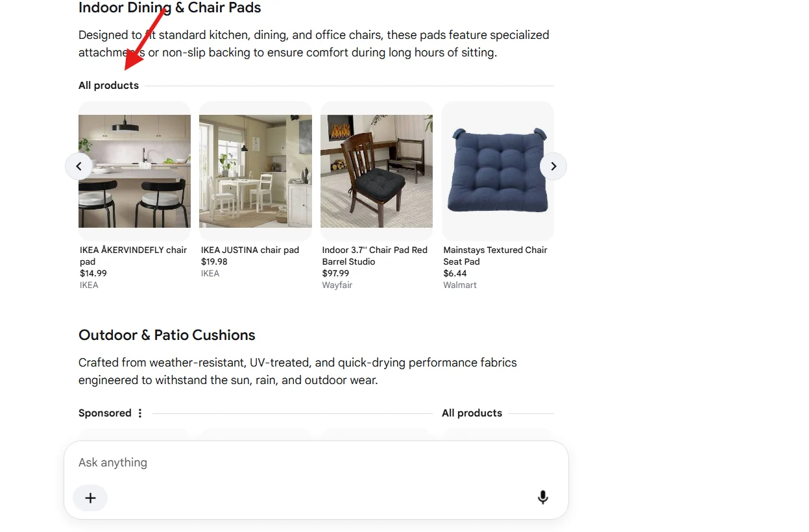
Task: Click the Walmart store name
Action: (460, 285)
